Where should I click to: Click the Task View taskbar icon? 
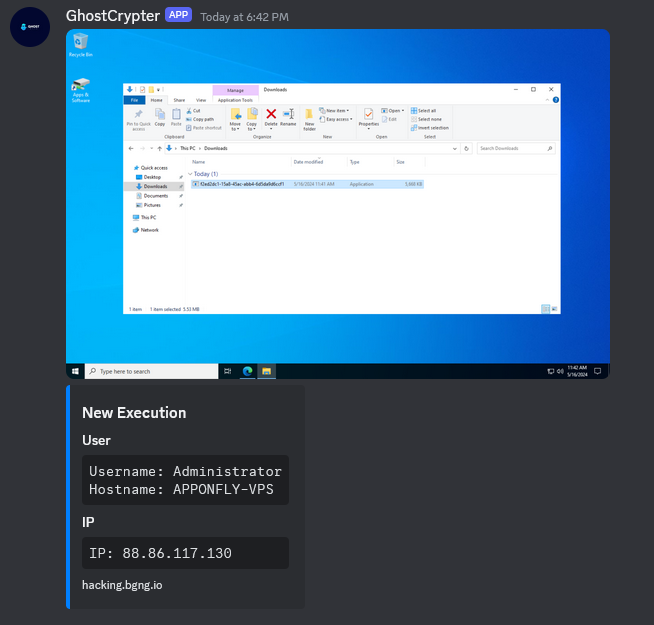228,371
